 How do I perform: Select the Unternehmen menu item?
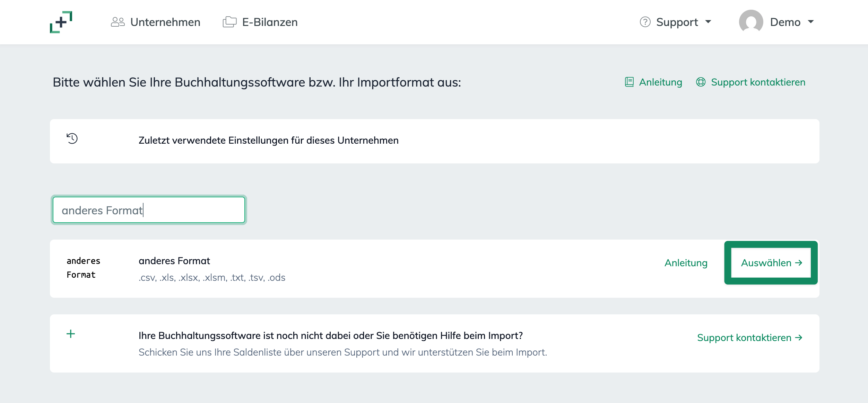coord(165,22)
